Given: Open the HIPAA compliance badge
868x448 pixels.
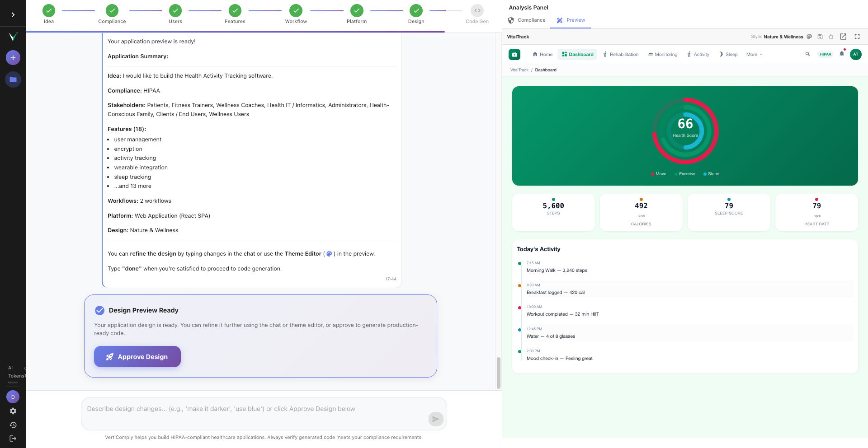Looking at the screenshot, I should click(x=826, y=54).
